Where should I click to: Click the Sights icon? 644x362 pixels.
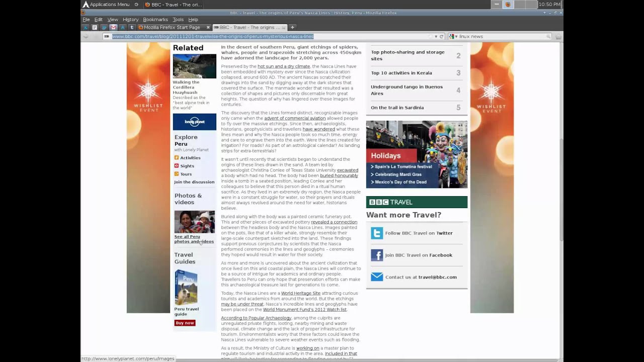[177, 166]
